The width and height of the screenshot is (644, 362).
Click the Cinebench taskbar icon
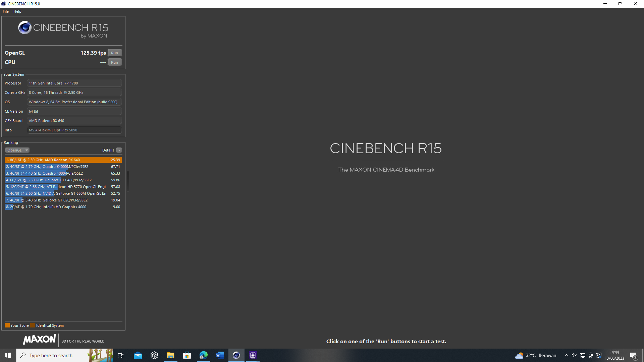(x=236, y=355)
